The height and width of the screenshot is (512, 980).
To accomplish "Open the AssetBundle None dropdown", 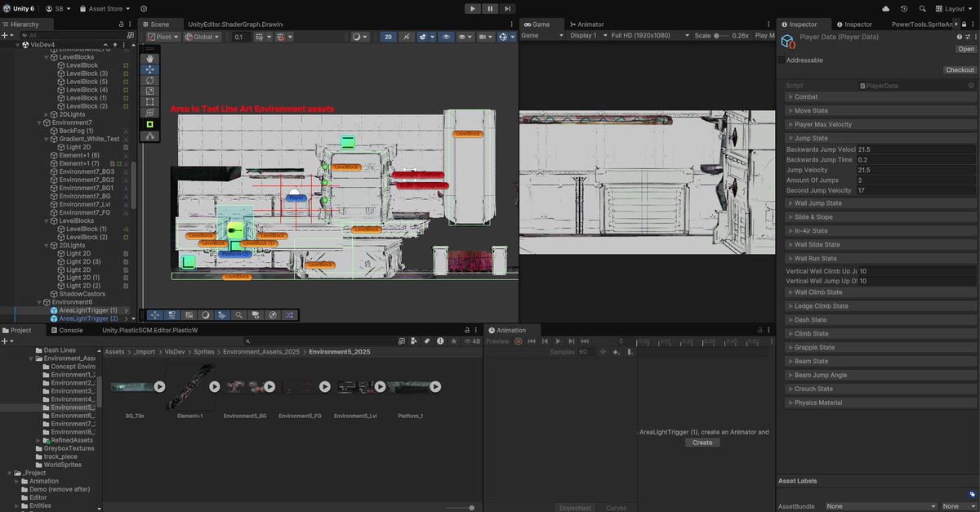I will coord(880,506).
